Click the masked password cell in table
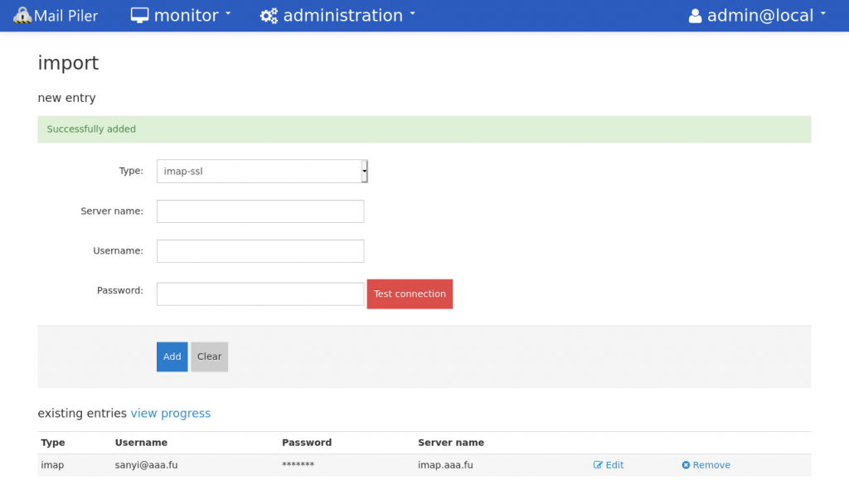 [x=298, y=464]
